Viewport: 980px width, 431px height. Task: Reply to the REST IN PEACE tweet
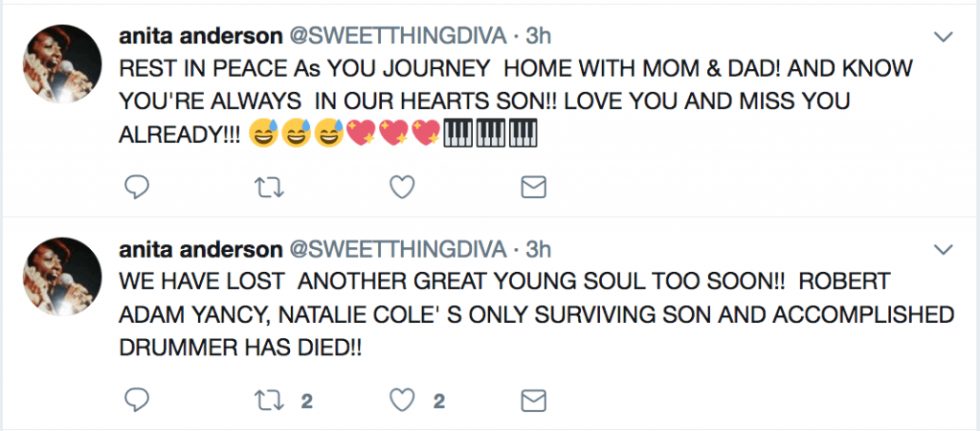click(137, 187)
